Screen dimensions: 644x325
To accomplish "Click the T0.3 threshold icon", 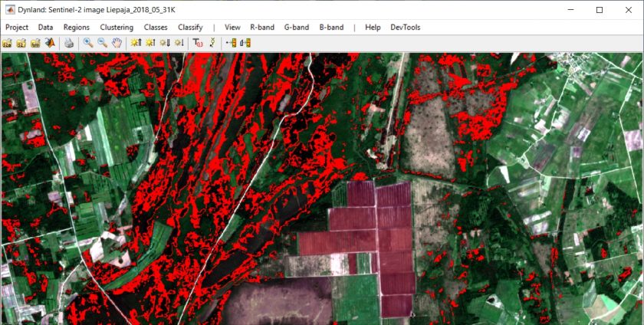I will [197, 43].
